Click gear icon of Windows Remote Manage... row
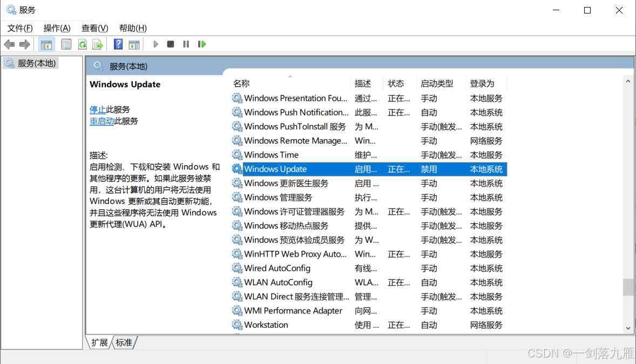636x364 pixels. [237, 141]
